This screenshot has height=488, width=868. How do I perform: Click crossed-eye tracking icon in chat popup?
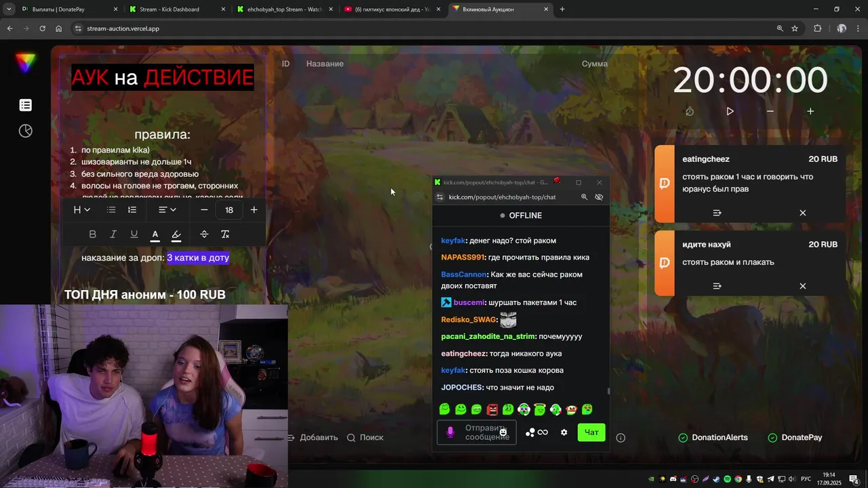coord(599,197)
